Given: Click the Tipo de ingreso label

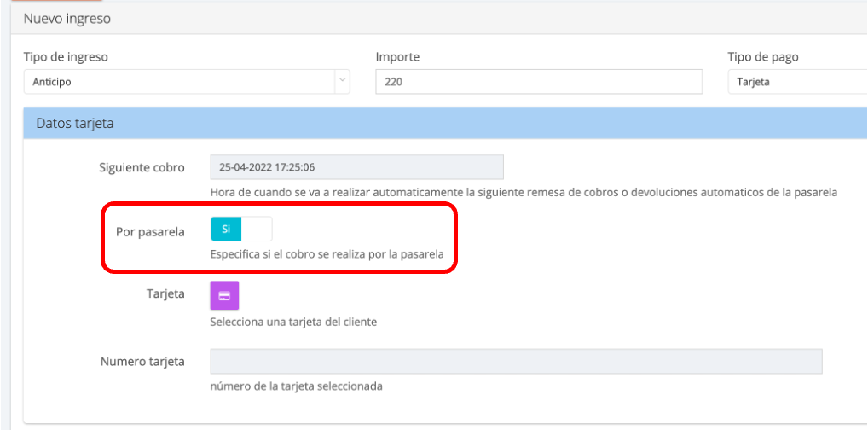Looking at the screenshot, I should 66,57.
